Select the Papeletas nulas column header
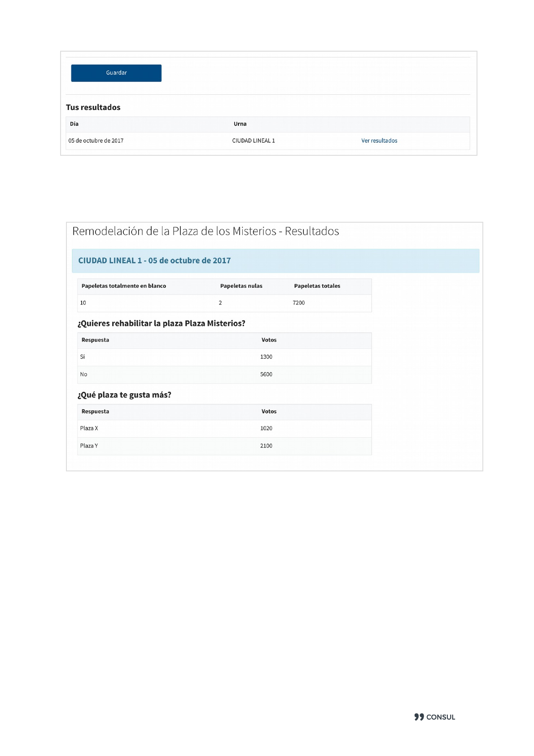Image resolution: width=534 pixels, height=756 pixels. tap(241, 286)
